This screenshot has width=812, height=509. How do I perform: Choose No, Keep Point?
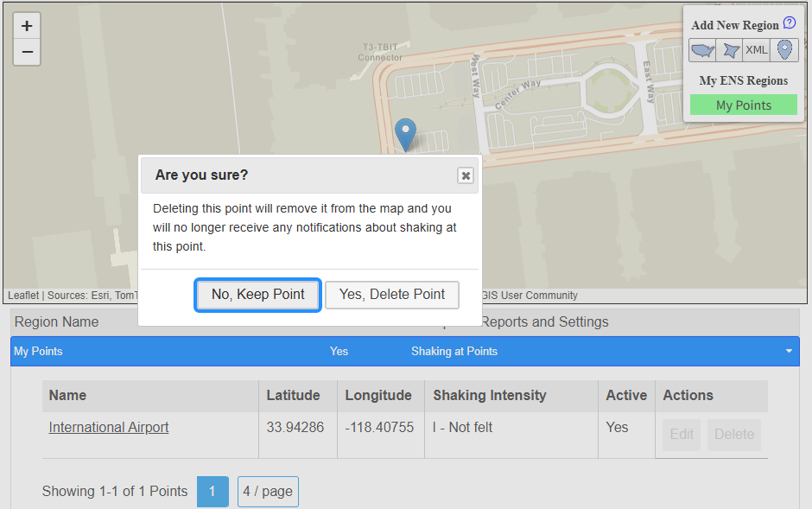(x=258, y=295)
